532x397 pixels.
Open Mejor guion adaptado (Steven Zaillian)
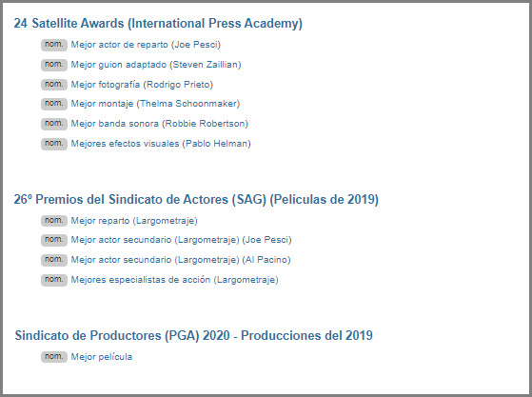coord(156,65)
